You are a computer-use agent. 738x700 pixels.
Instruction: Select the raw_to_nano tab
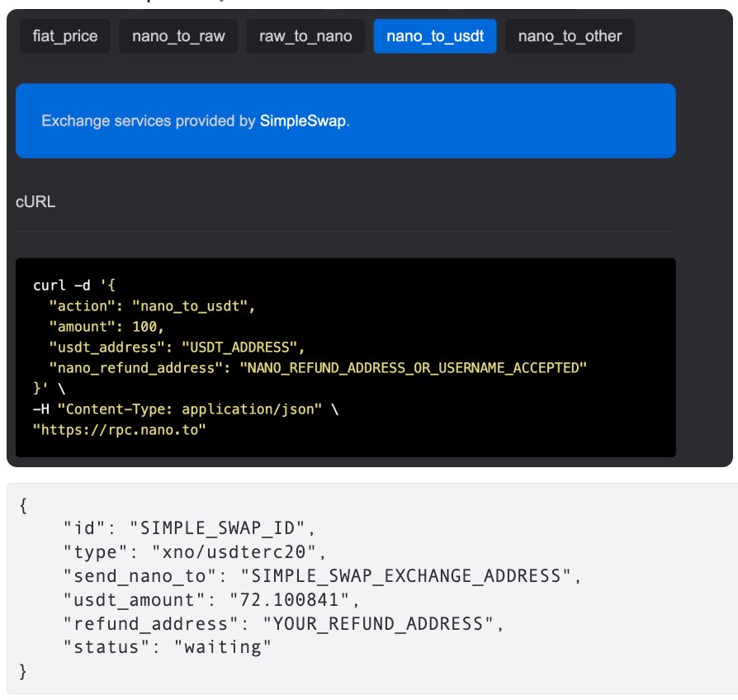[x=305, y=36]
